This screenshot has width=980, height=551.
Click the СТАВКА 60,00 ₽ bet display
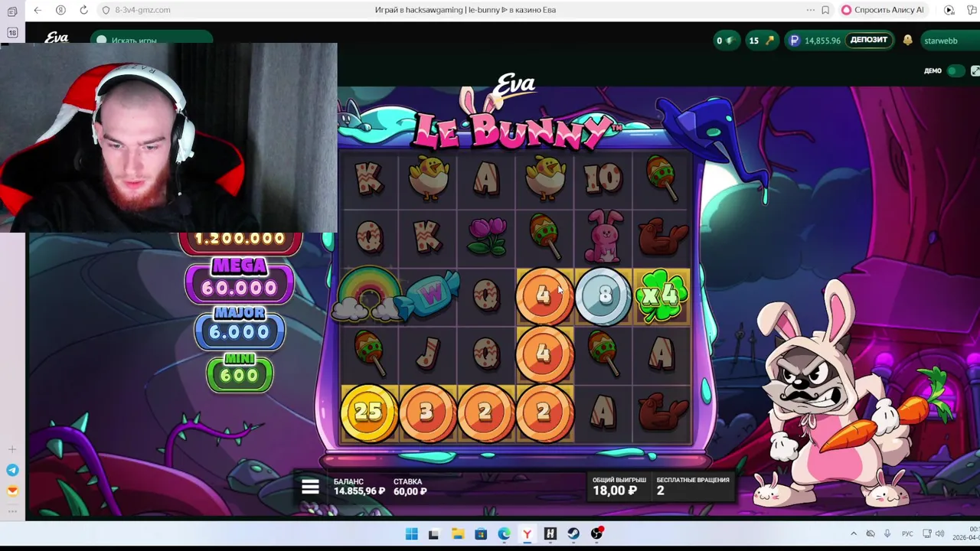pos(410,487)
